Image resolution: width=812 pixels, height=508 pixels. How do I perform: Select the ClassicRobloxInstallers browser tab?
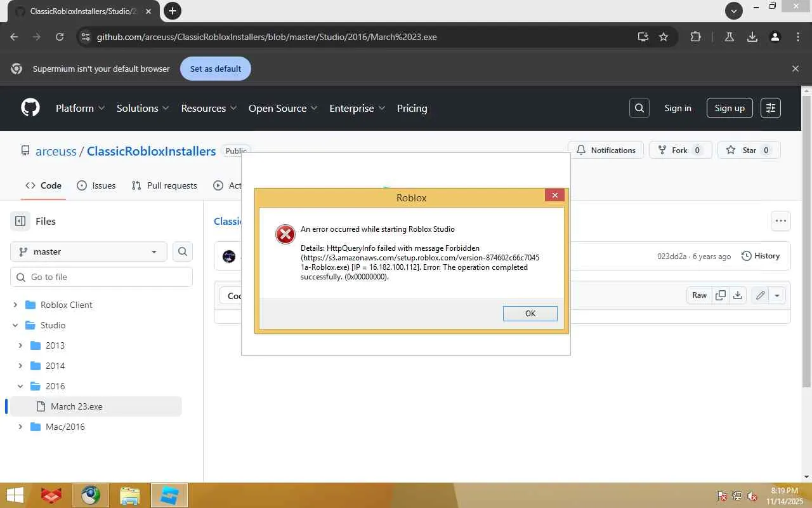(x=84, y=11)
